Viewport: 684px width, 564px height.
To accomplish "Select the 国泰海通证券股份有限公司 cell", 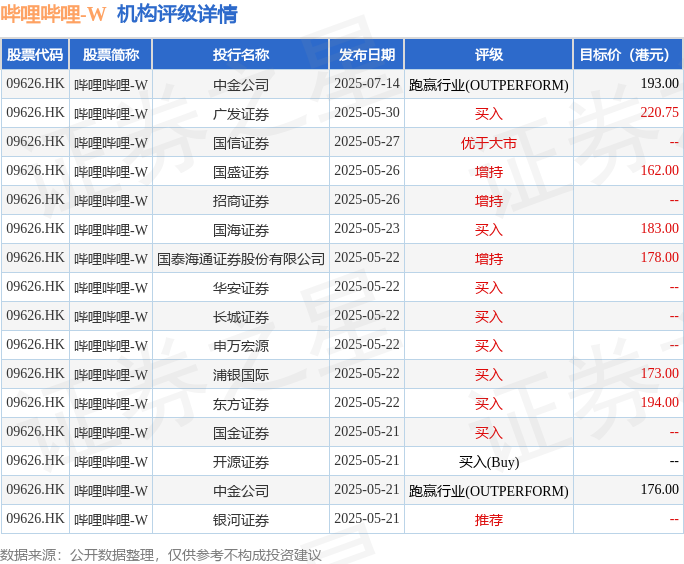I will (241, 259).
